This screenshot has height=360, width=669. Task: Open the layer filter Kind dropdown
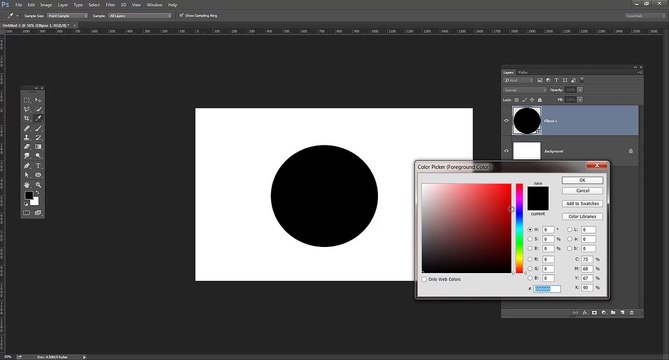tap(519, 80)
